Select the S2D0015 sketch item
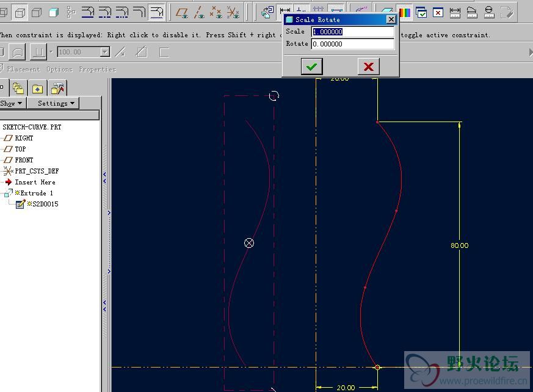The image size is (533, 392). coord(43,204)
